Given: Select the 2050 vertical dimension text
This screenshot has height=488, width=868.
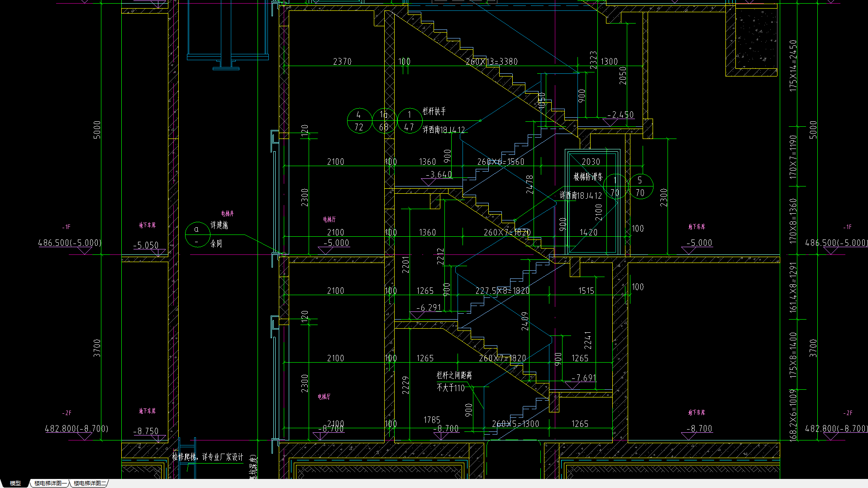Looking at the screenshot, I should pyautogui.click(x=623, y=76).
